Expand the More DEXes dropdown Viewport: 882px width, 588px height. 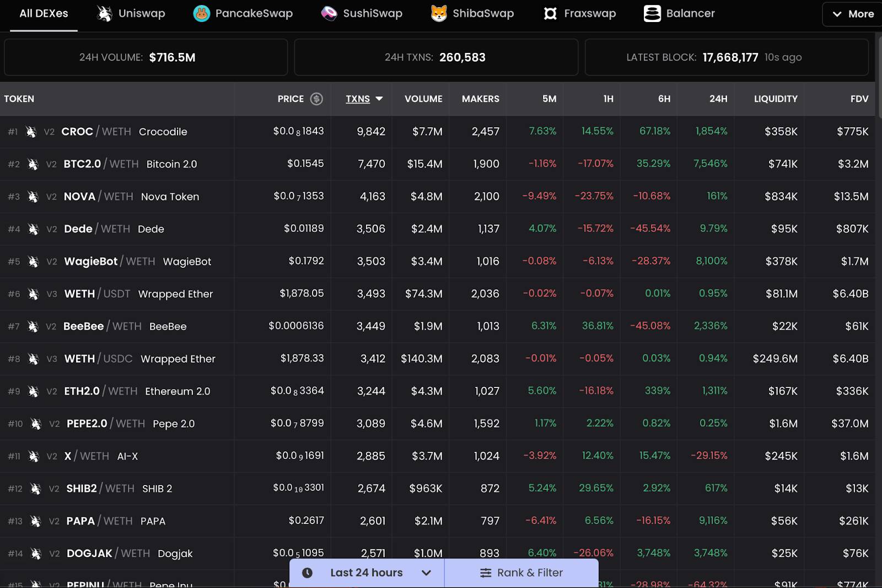click(853, 14)
